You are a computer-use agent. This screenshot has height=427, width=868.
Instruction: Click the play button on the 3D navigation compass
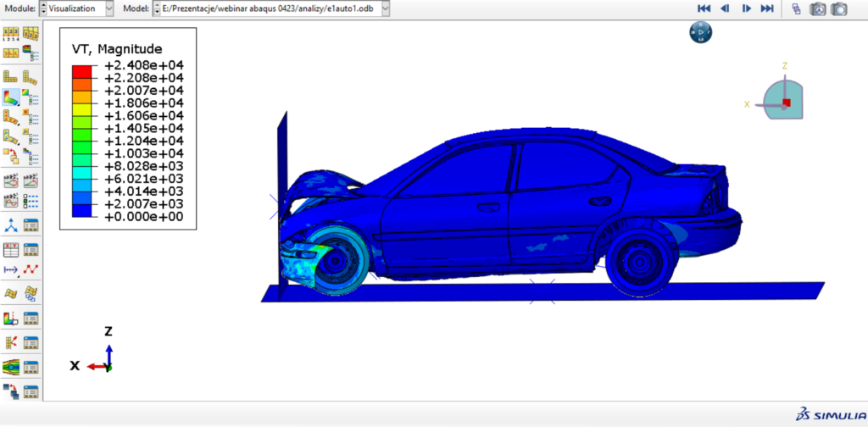700,32
